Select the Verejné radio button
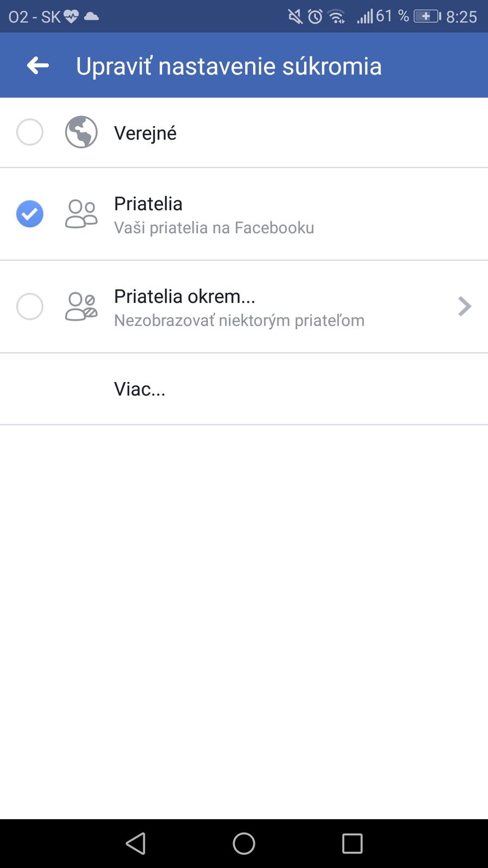This screenshot has height=868, width=488. pos(30,132)
